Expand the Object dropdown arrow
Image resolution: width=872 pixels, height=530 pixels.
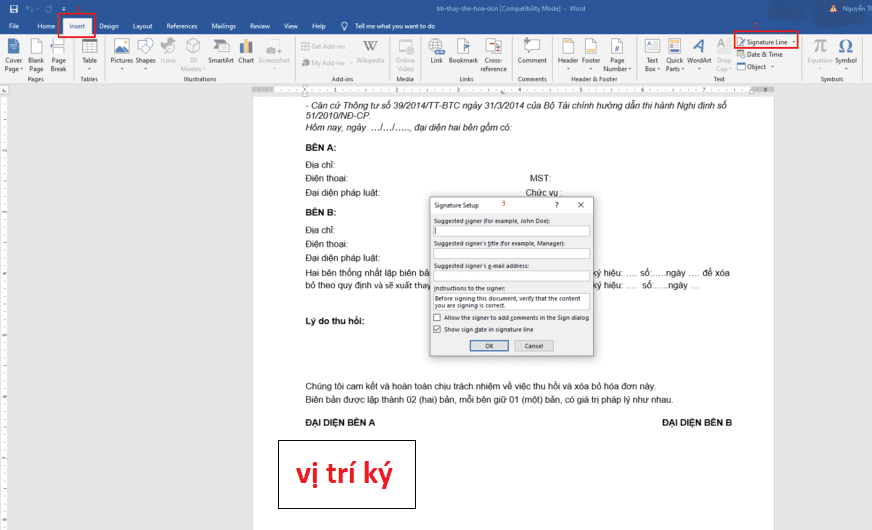tap(772, 67)
